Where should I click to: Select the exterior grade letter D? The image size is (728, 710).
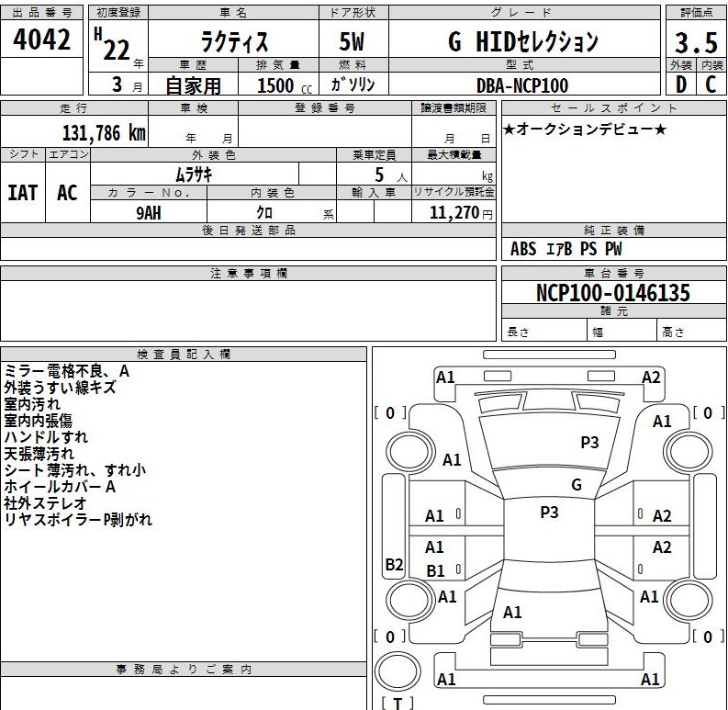681,85
